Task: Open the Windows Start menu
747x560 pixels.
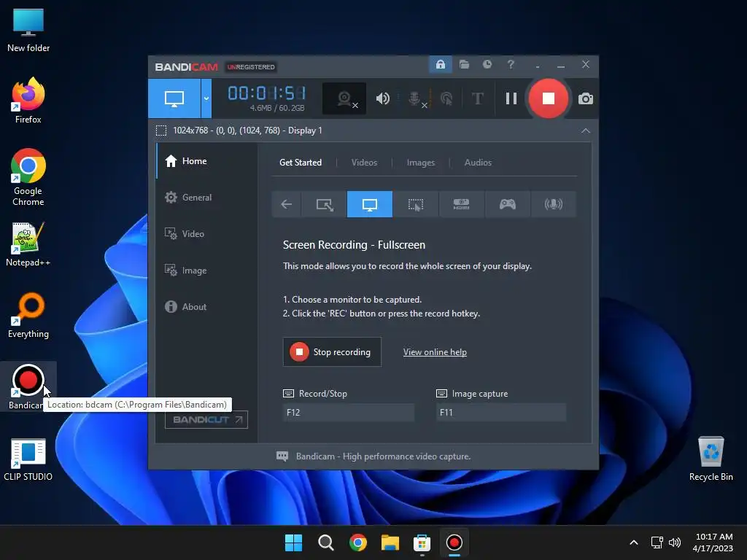Action: (x=293, y=542)
